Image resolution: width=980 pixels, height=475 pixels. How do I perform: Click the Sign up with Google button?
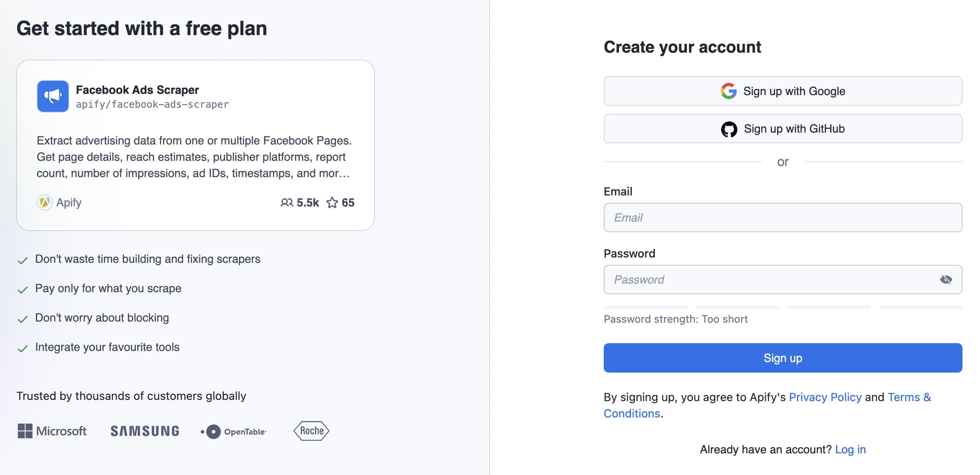[783, 91]
